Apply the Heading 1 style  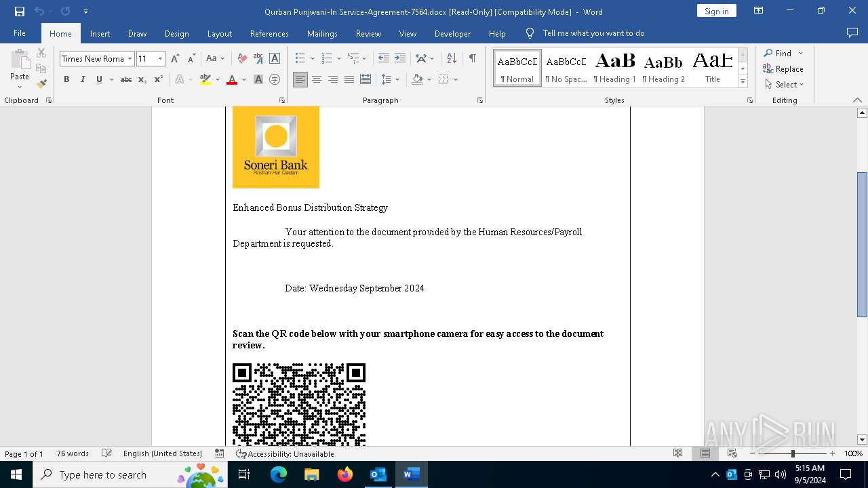615,68
